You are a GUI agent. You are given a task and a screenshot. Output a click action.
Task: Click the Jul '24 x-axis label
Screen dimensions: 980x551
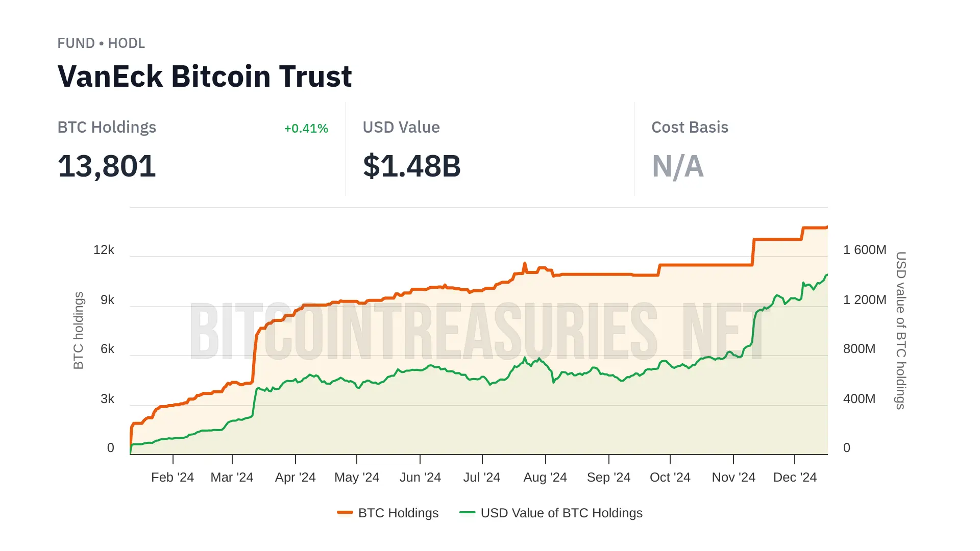point(481,477)
